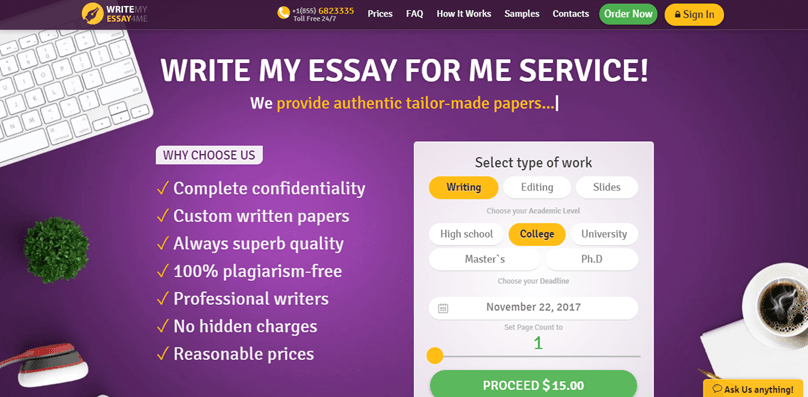Pick University academic level

coord(604,234)
